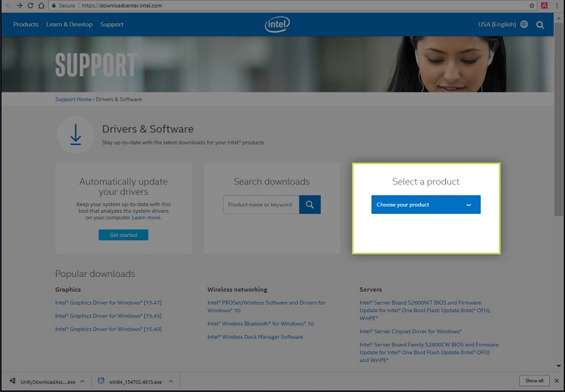Open Chrome three-dot menu

[557, 5]
